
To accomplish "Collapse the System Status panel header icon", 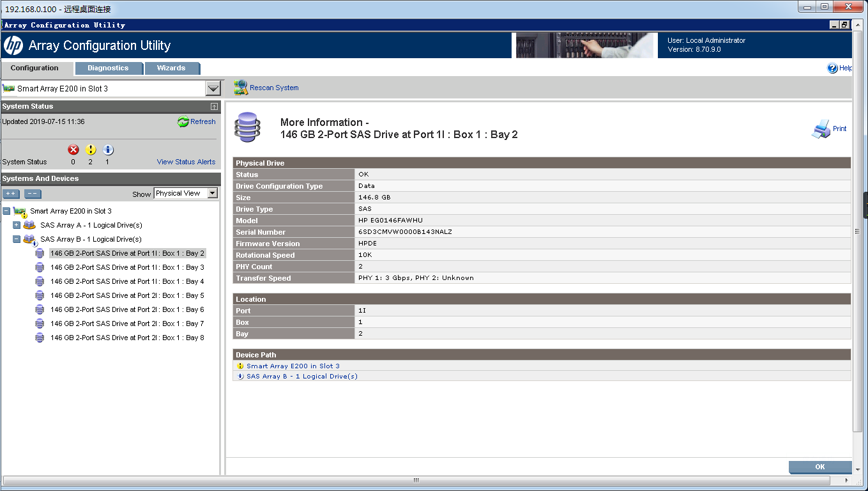I will [214, 107].
